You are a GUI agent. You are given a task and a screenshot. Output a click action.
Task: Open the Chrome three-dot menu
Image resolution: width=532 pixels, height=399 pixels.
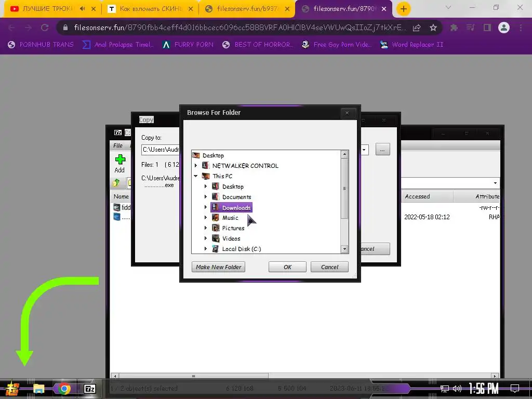[x=521, y=28]
